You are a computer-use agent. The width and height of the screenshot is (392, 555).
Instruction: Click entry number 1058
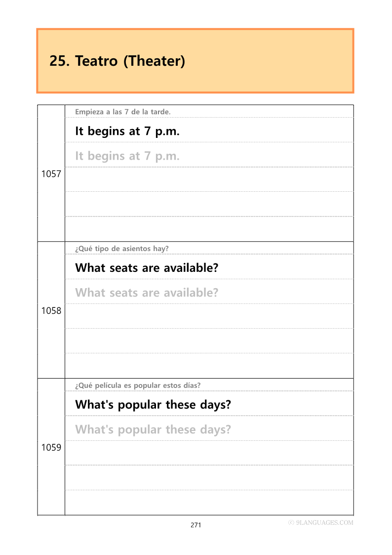pyautogui.click(x=51, y=311)
